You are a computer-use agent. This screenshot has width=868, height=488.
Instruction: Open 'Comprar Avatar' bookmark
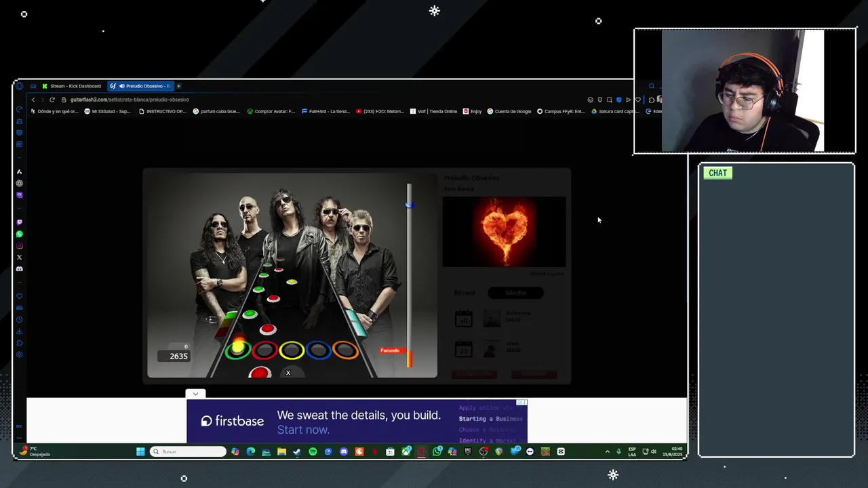coord(271,111)
